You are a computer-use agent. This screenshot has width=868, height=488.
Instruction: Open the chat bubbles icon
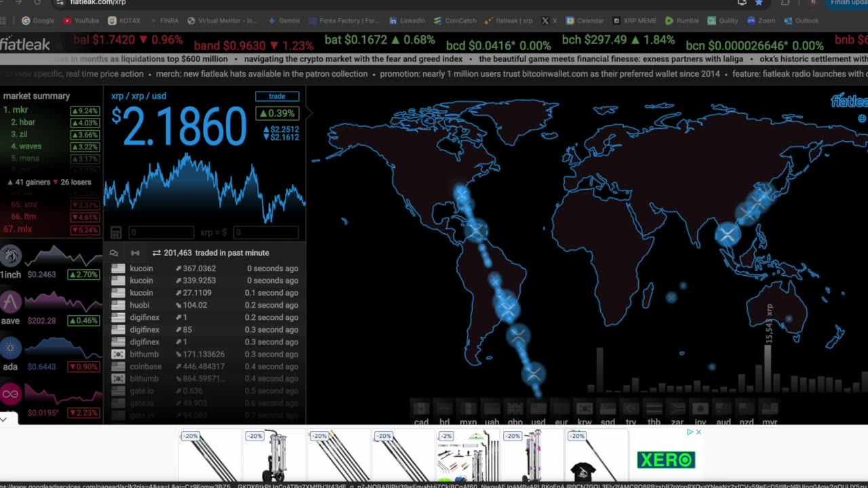point(114,253)
